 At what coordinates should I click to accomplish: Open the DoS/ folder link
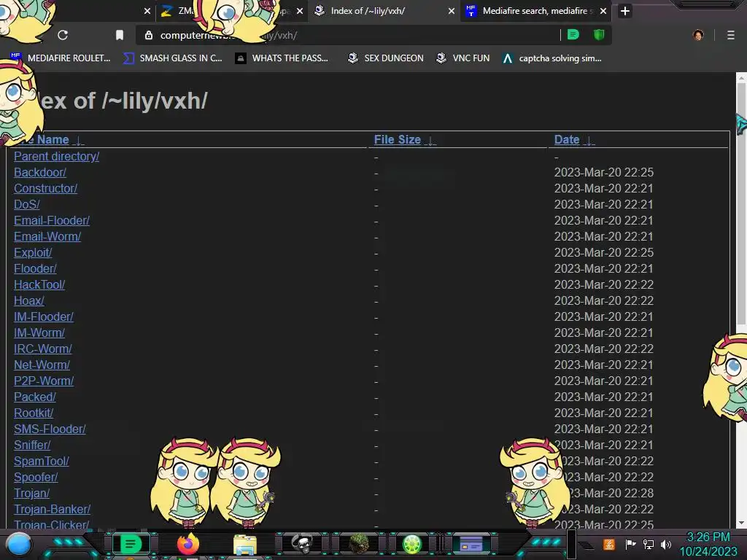(x=27, y=204)
